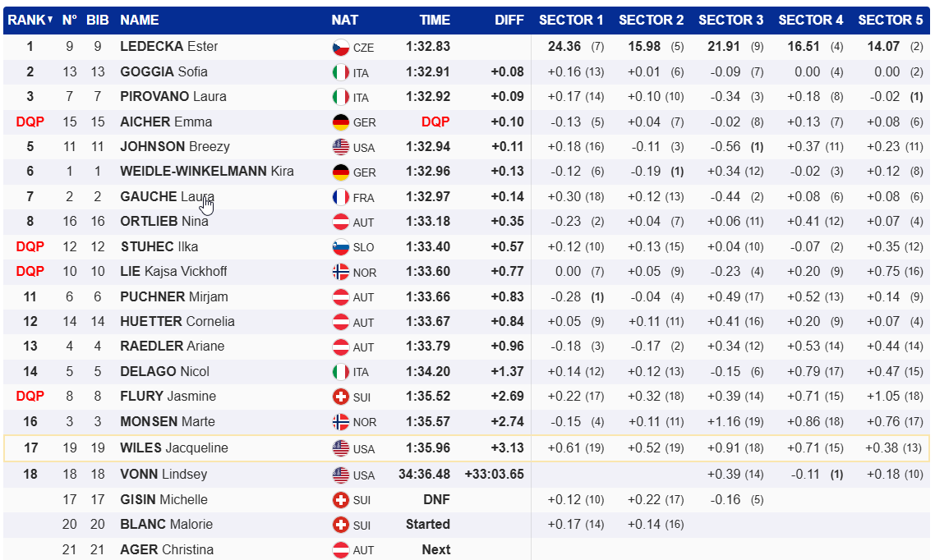The height and width of the screenshot is (560, 935).
Task: Click the Slovenian flag beside Stuhec
Action: coord(340,247)
